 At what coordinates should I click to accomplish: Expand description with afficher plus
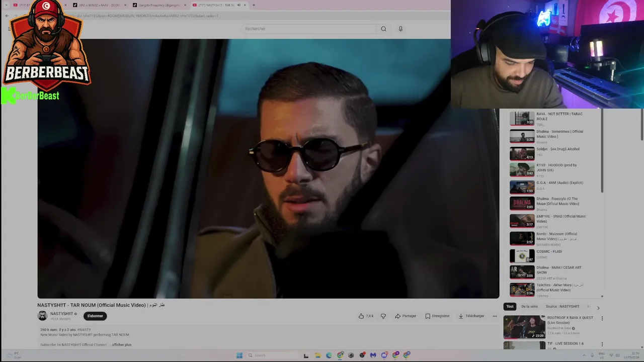click(x=121, y=345)
